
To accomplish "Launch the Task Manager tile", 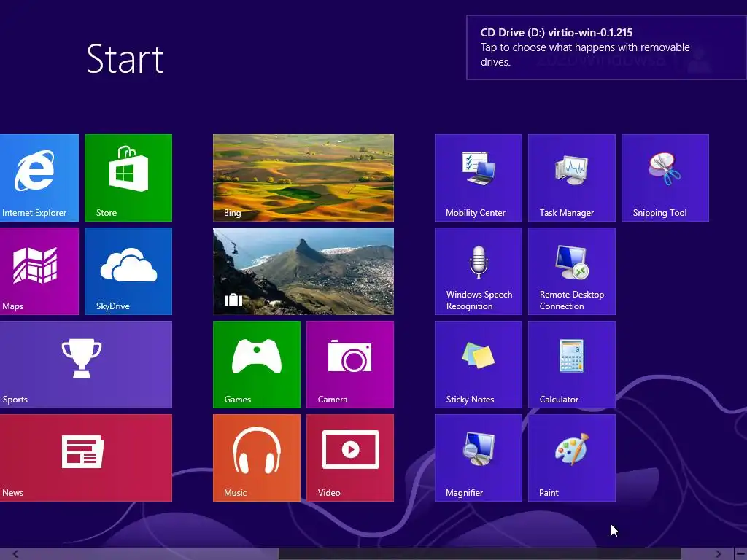I will 572,178.
